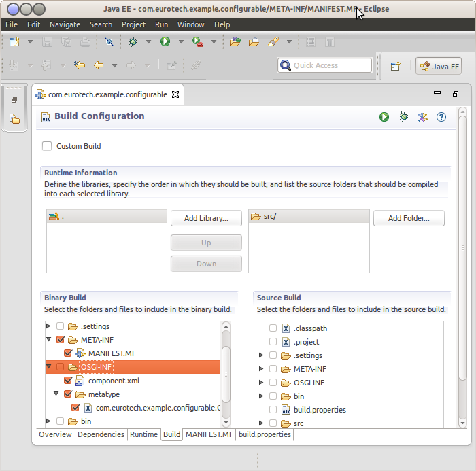476x471 pixels.
Task: Open the Run button dropdown arrow
Action: [180, 41]
